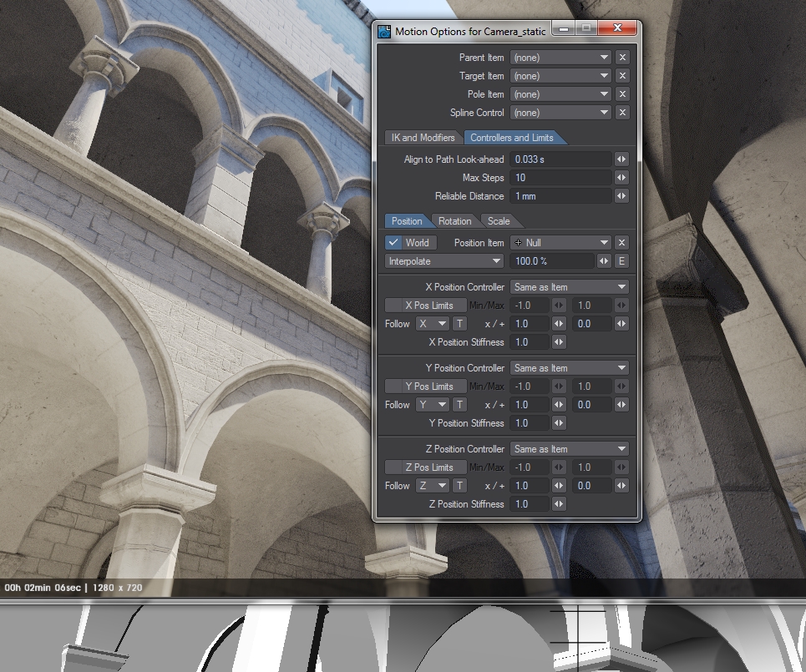Screen dimensions: 806x672
Task: Switch to IK and Modifiers tab
Action: (x=423, y=138)
